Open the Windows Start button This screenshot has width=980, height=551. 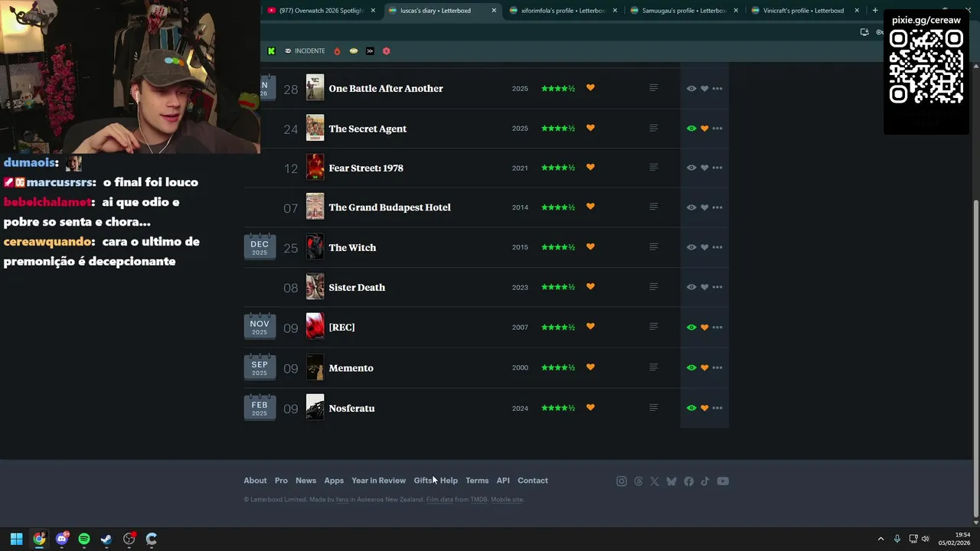[16, 539]
